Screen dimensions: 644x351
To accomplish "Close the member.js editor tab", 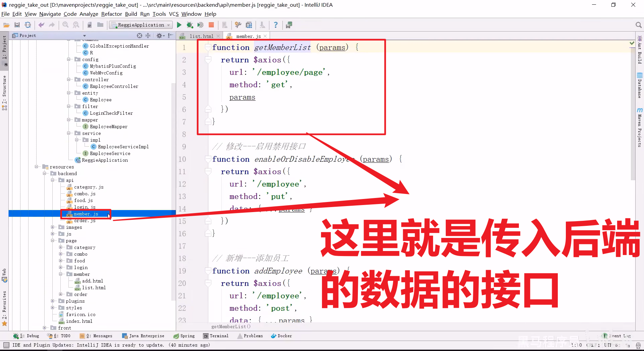I will tap(265, 36).
